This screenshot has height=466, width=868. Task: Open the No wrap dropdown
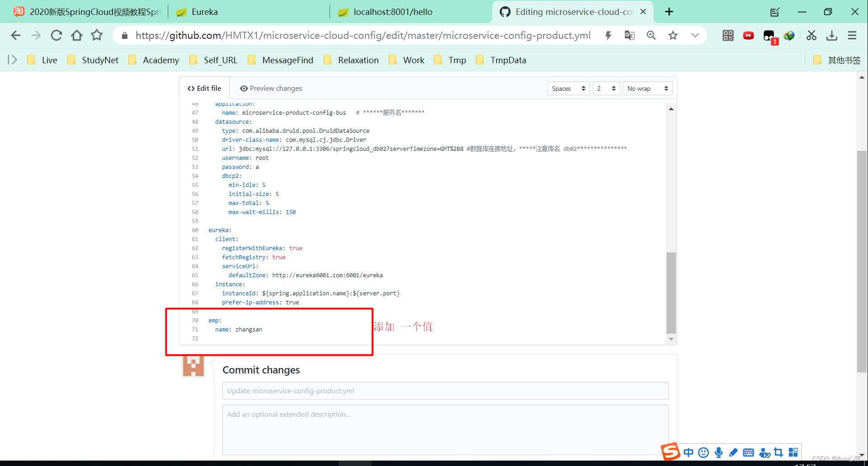click(x=647, y=88)
